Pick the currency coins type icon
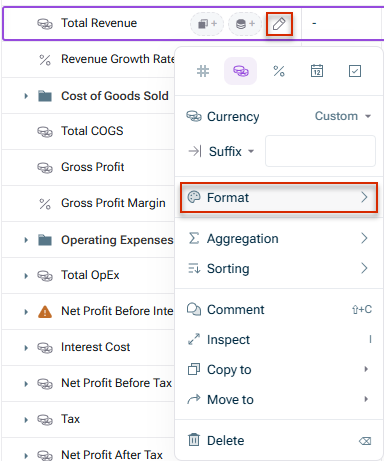 [241, 71]
